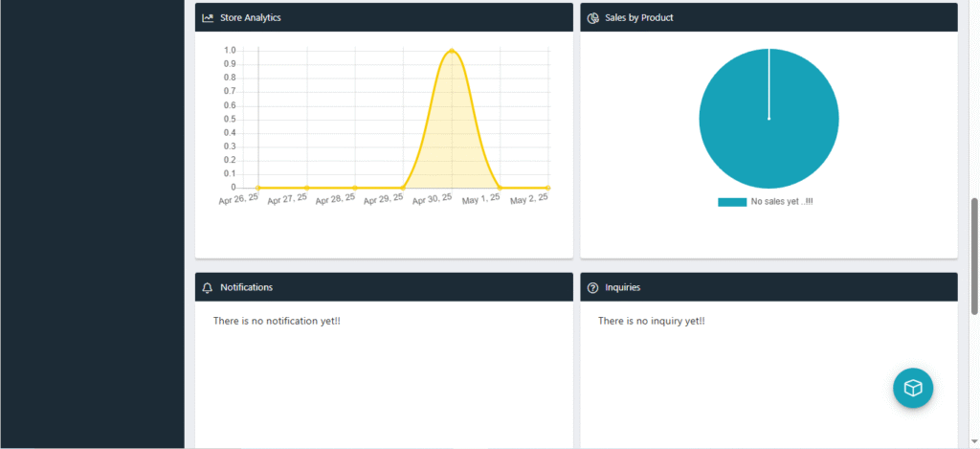Click the teal legend color swatch
The image size is (980, 449).
click(x=732, y=202)
